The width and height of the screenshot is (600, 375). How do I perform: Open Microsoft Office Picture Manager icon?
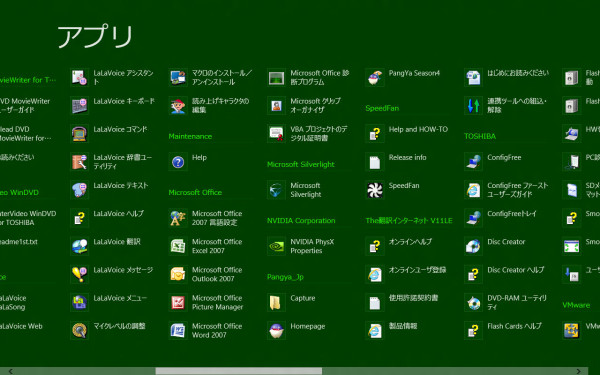pyautogui.click(x=178, y=303)
